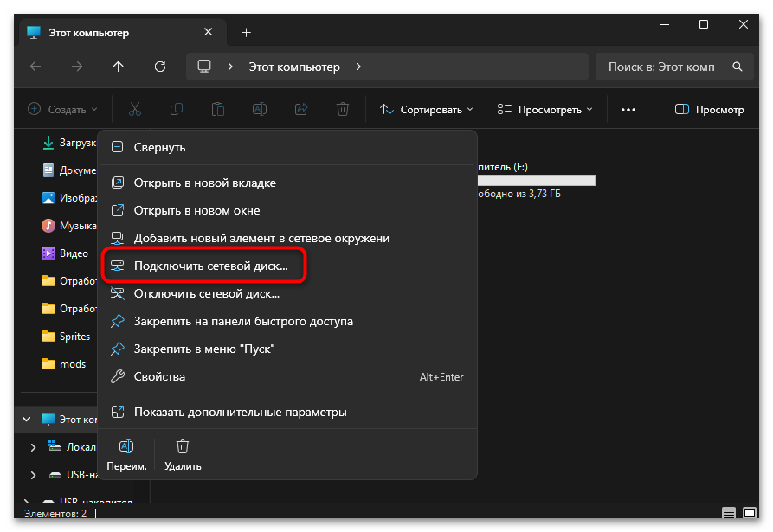
Task: Select 'Подключить сетевой диск...'
Action: point(288,266)
